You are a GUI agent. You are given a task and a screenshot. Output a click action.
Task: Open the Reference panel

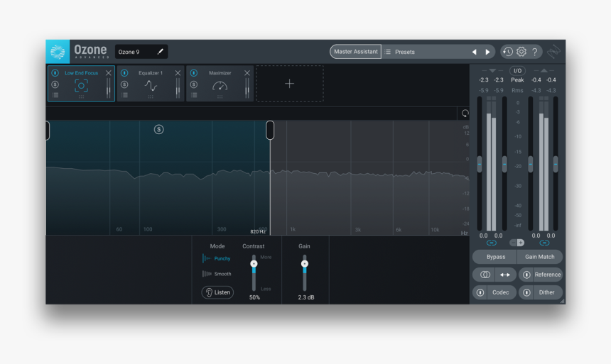click(548, 275)
